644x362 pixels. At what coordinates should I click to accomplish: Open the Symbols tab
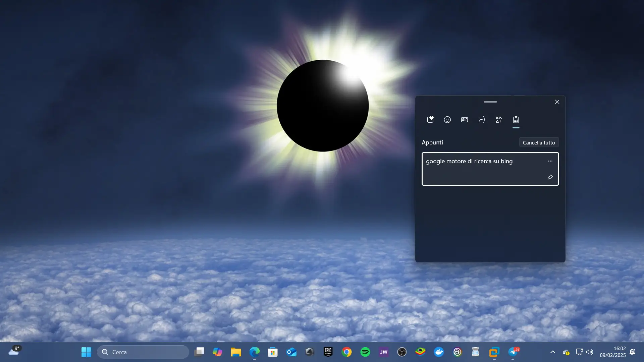499,120
